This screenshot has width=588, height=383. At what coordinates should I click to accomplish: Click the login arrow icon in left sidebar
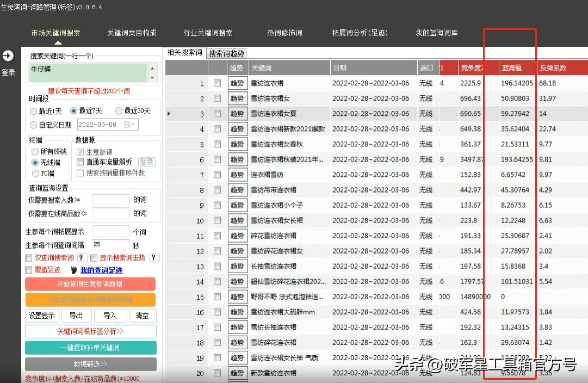coord(8,55)
